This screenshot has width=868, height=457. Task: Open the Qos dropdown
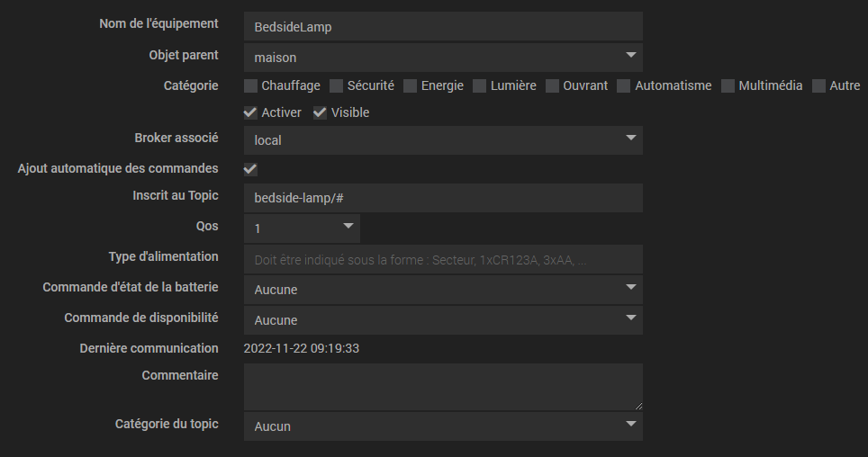point(302,228)
